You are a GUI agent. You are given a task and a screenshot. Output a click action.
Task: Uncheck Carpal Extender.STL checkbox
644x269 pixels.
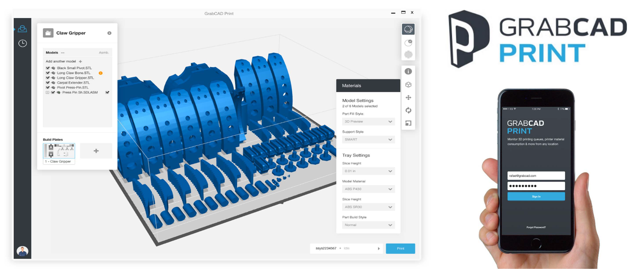[47, 82]
